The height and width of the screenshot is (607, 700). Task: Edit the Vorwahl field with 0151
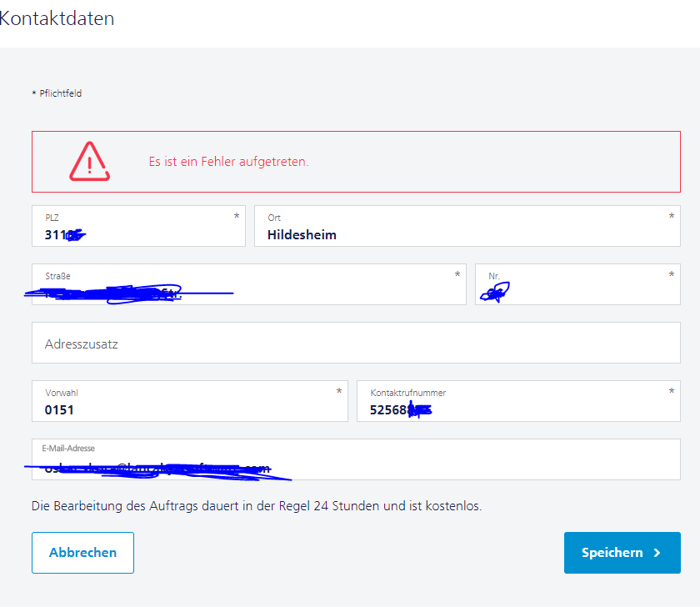tap(190, 401)
